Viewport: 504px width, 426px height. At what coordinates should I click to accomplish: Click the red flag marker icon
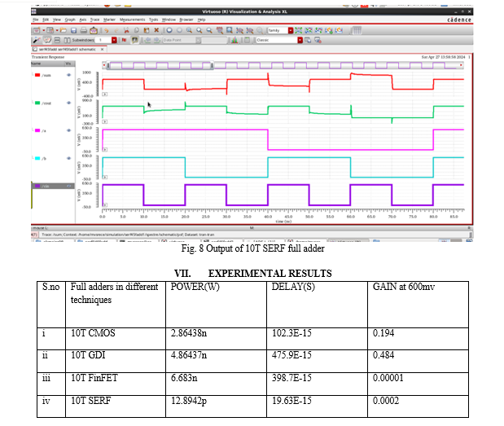point(124,40)
